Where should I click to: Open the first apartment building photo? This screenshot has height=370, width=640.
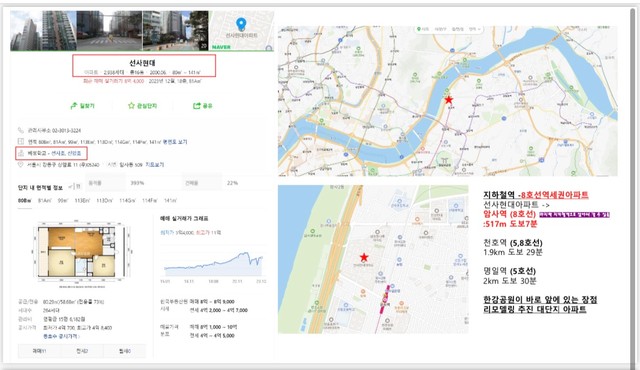[43, 31]
